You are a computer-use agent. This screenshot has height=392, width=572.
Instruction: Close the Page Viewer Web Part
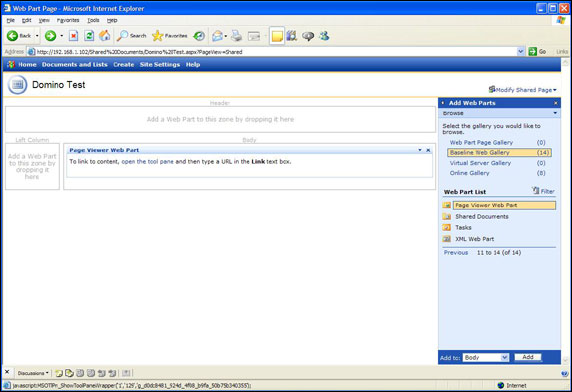(x=428, y=150)
